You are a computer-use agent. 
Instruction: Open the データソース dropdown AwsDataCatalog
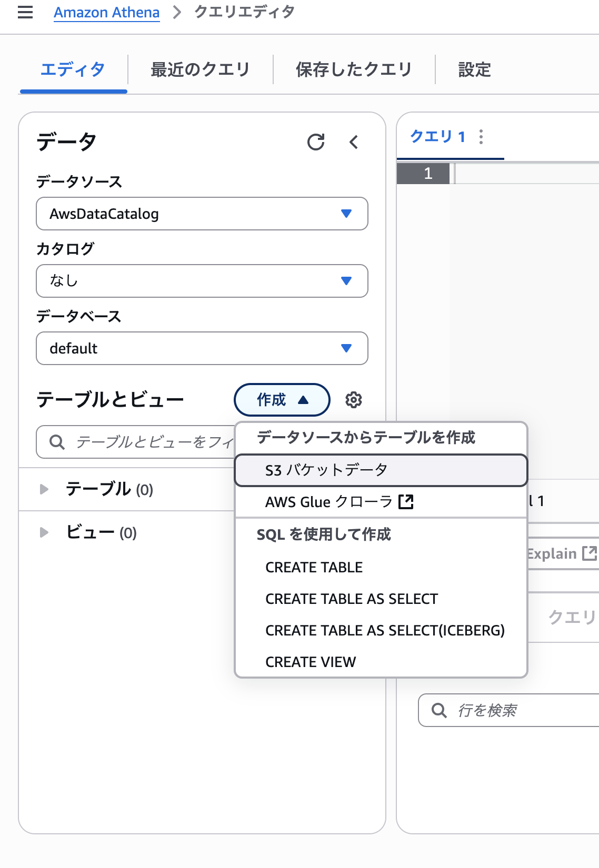(202, 214)
